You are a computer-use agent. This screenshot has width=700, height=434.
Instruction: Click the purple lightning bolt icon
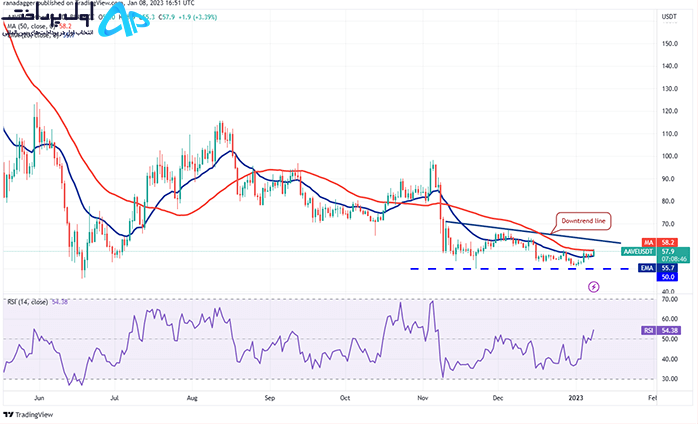593,287
